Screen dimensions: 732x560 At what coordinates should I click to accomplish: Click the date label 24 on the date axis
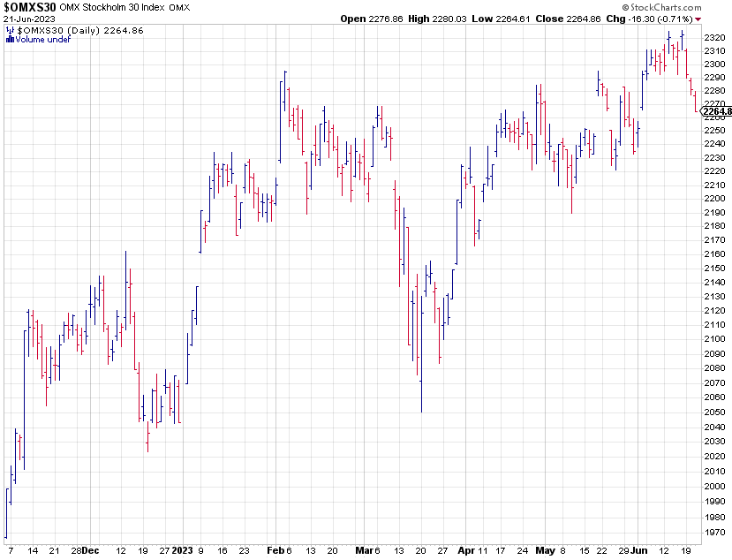(523, 550)
